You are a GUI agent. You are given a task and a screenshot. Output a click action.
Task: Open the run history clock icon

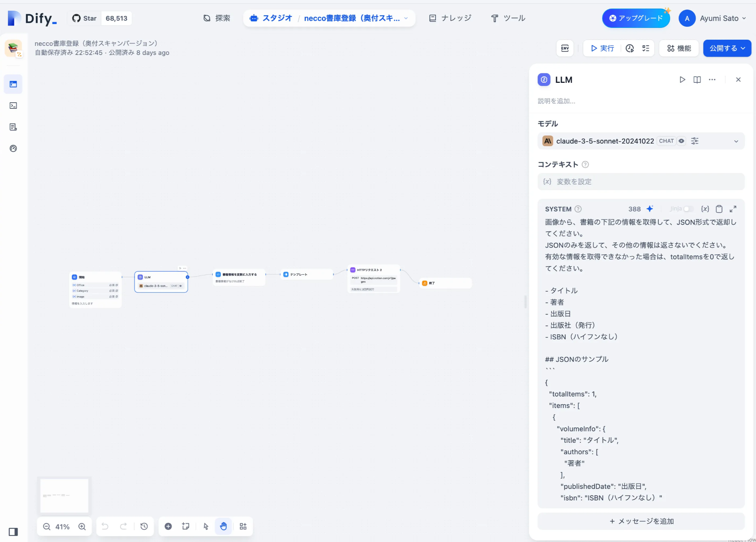[630, 48]
